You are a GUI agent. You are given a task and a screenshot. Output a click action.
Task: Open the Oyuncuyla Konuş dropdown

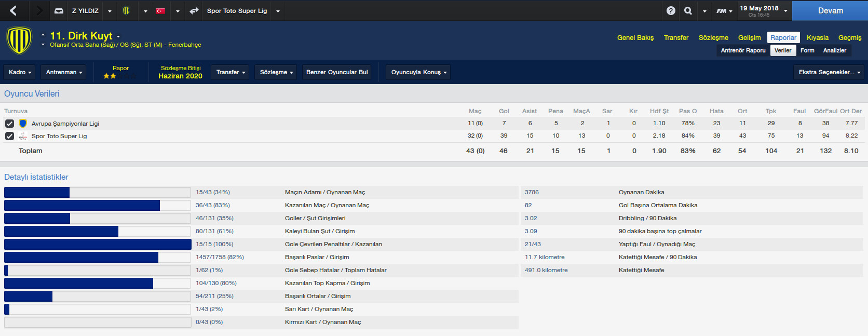coord(418,72)
